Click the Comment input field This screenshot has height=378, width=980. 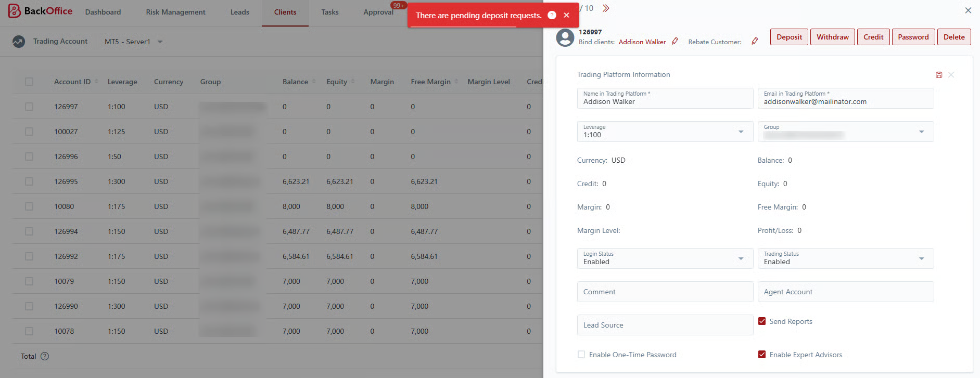pyautogui.click(x=665, y=292)
